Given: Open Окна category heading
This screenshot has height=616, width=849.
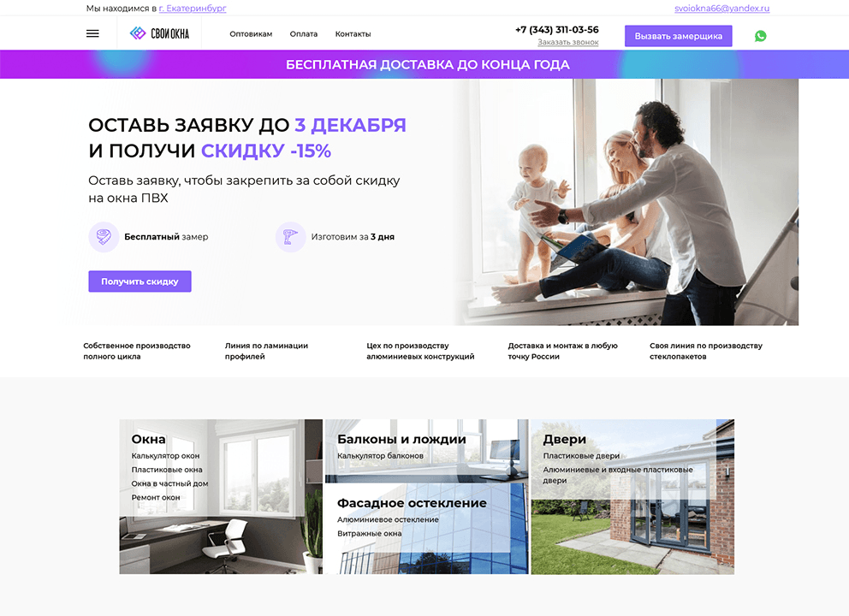Looking at the screenshot, I should point(148,439).
